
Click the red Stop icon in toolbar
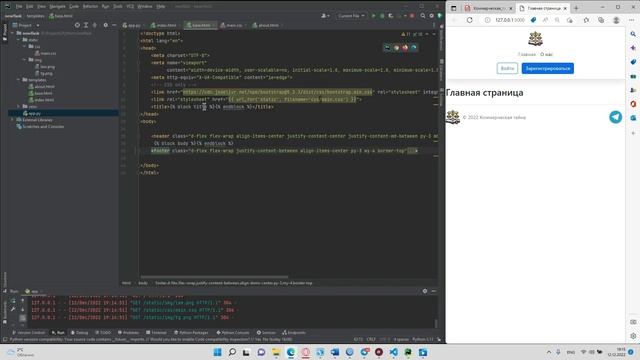click(x=412, y=16)
